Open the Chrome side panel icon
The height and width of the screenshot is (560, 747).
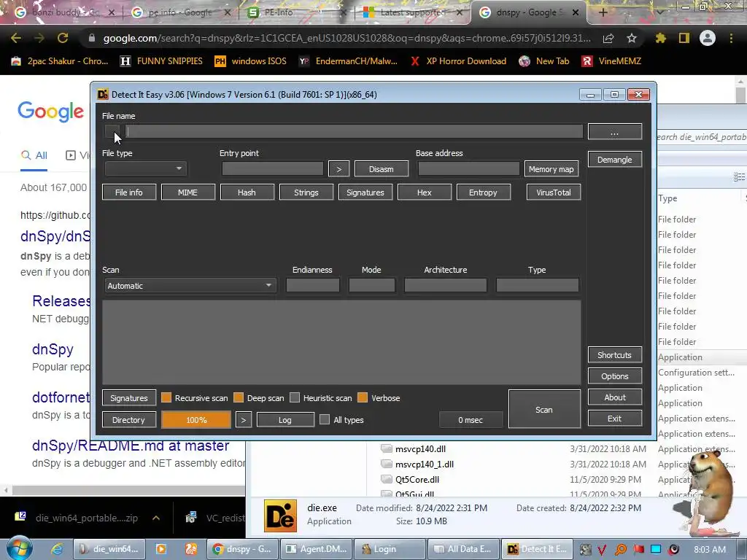[x=684, y=38]
